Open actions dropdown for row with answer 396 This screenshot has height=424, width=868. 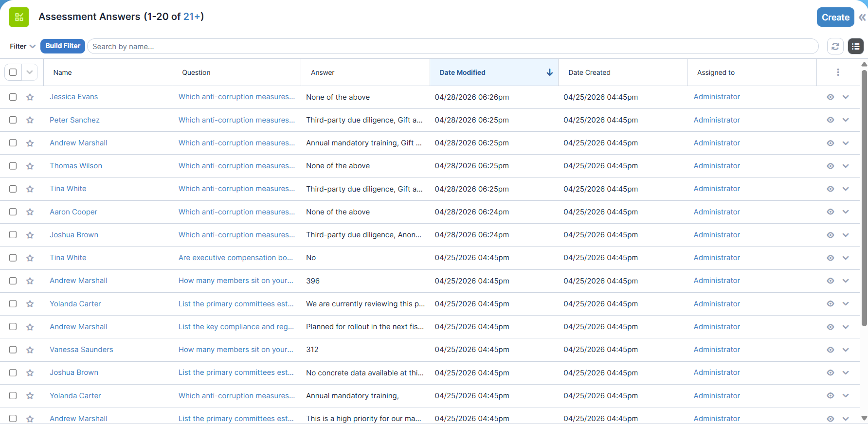coord(846,281)
